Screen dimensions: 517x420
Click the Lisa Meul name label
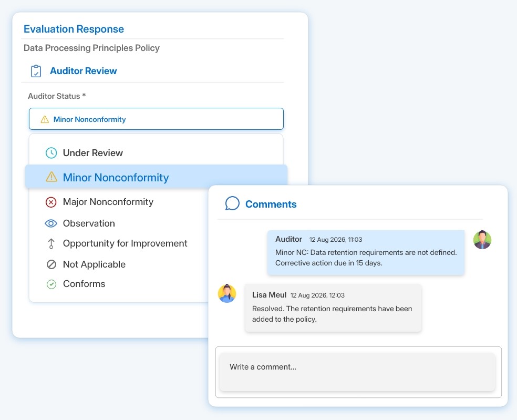pyautogui.click(x=269, y=295)
